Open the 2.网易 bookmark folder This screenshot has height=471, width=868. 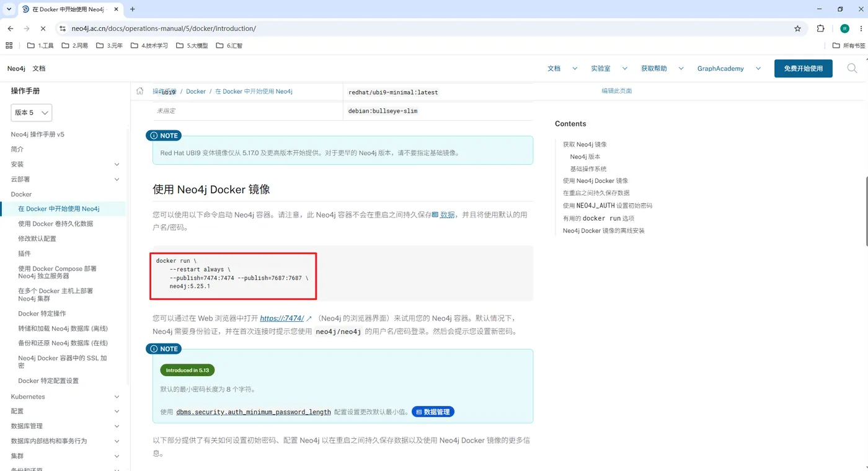click(75, 45)
